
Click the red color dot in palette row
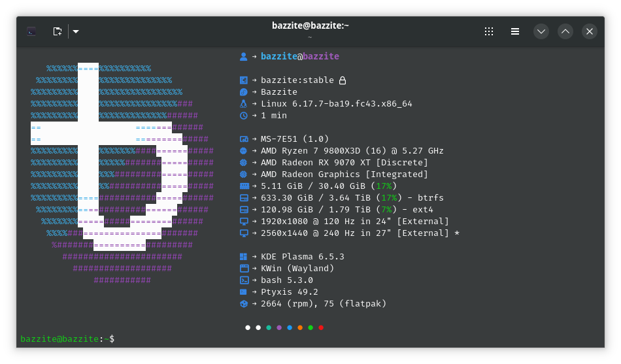pyautogui.click(x=321, y=327)
